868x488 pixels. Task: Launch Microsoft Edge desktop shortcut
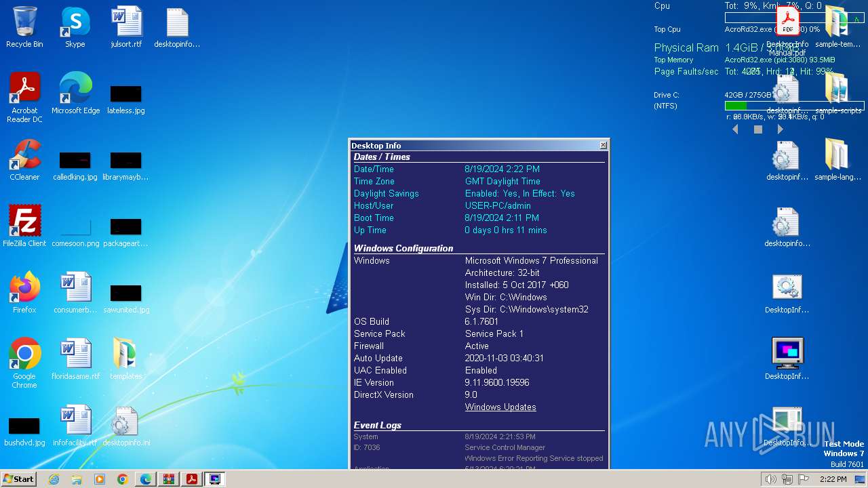point(75,93)
